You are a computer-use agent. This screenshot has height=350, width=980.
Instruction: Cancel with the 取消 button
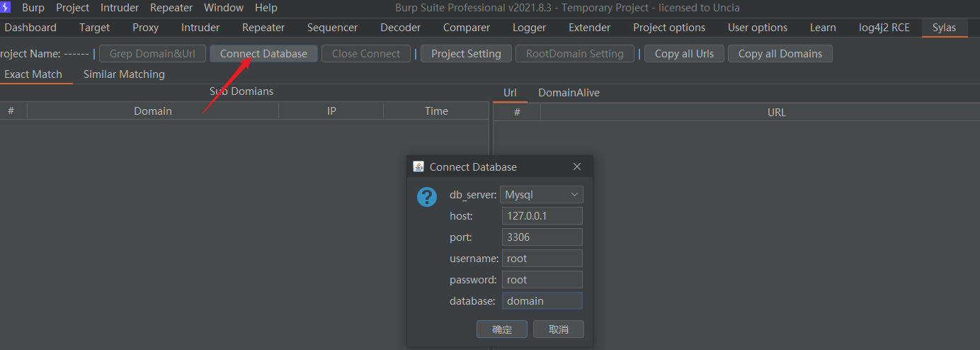(x=559, y=329)
